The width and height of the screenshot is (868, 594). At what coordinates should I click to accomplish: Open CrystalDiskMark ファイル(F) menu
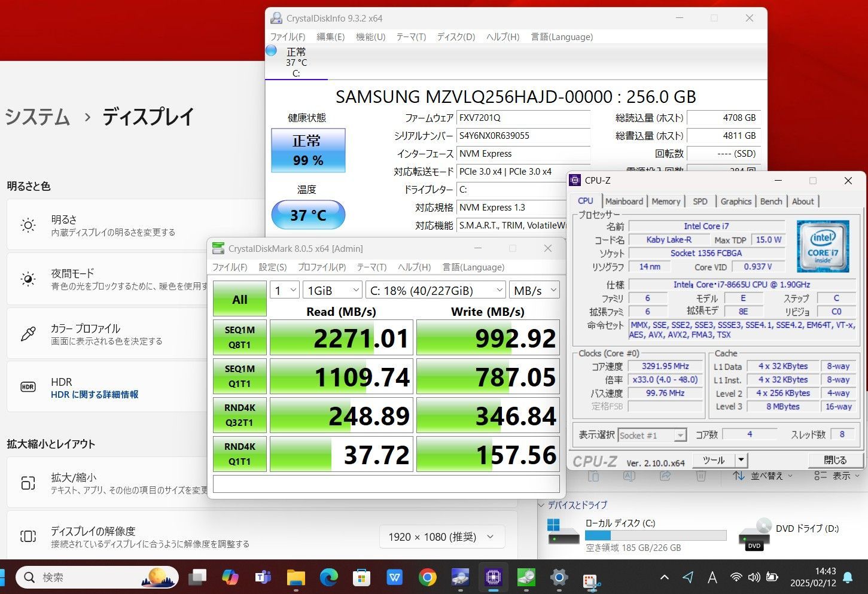click(x=230, y=267)
